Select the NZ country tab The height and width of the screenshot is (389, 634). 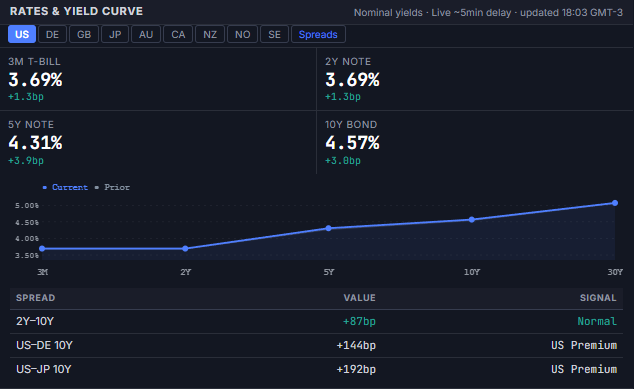[210, 34]
